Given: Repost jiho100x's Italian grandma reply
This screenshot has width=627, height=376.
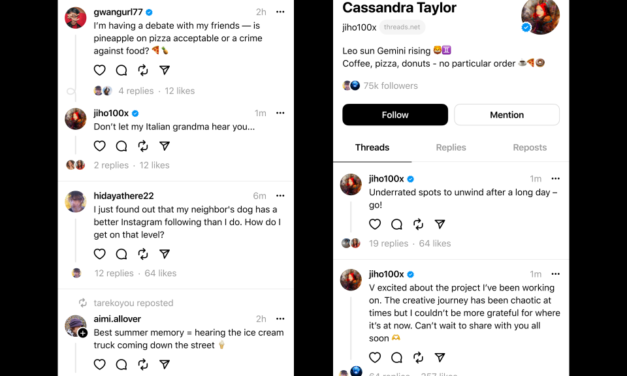Looking at the screenshot, I should [x=143, y=146].
